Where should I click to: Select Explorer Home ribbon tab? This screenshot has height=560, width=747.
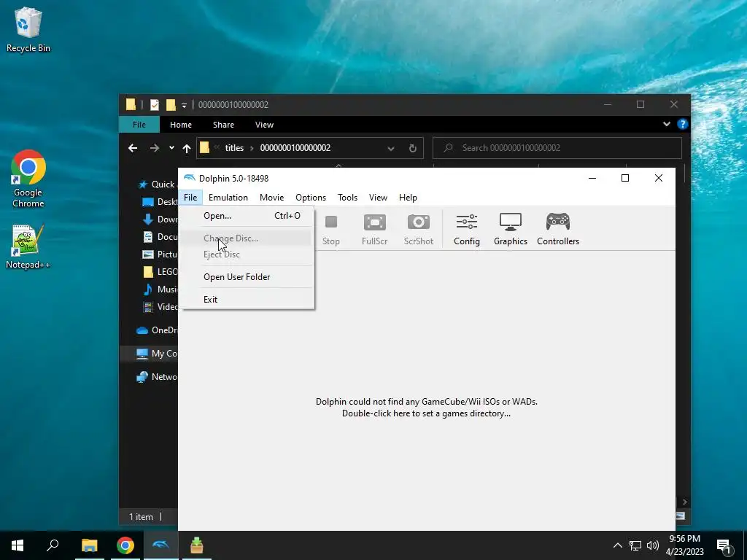point(181,124)
